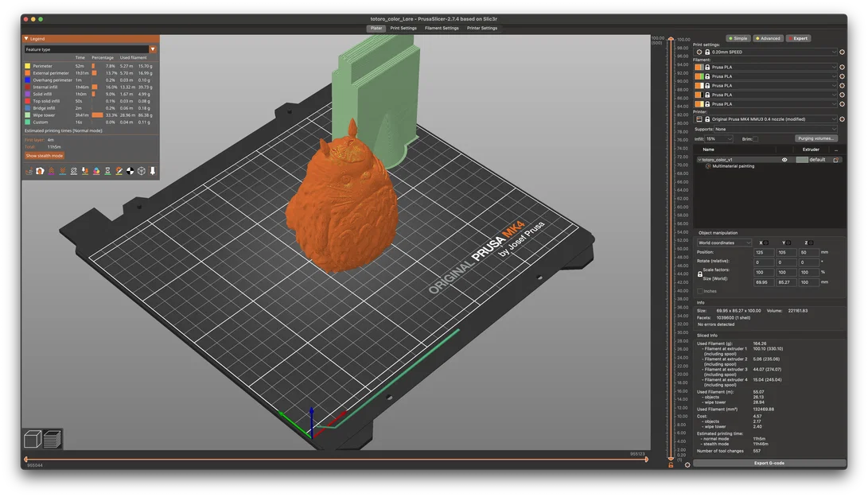Toggle mirror along X axis button
The width and height of the screenshot is (868, 497).
766,243
